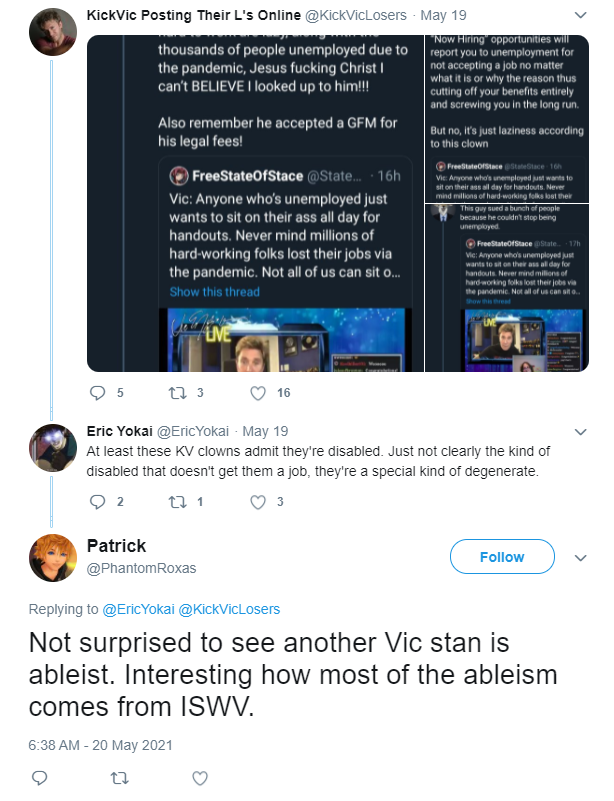Viewport: 614px width, 801px height.
Task: Reply to Eric Yokai's tweet
Action: pyautogui.click(x=97, y=502)
